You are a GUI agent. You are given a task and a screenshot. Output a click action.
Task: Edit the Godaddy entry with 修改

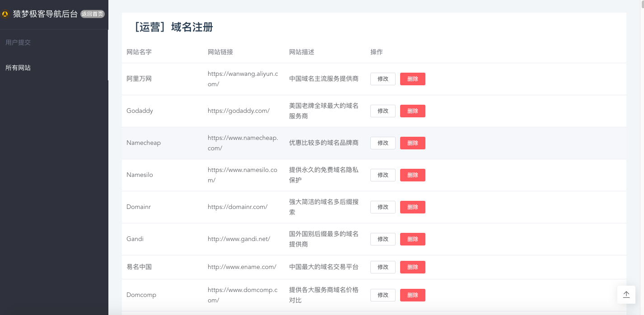[383, 111]
